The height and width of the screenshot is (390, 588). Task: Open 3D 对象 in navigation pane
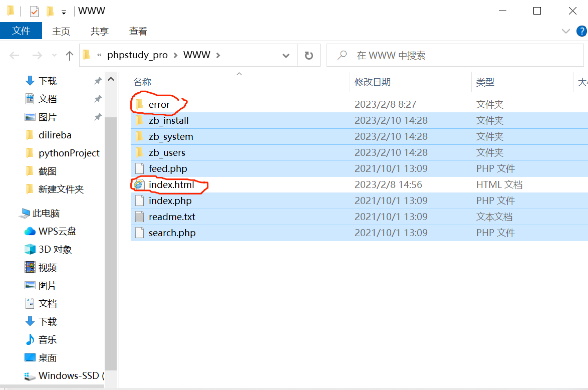[x=55, y=249]
